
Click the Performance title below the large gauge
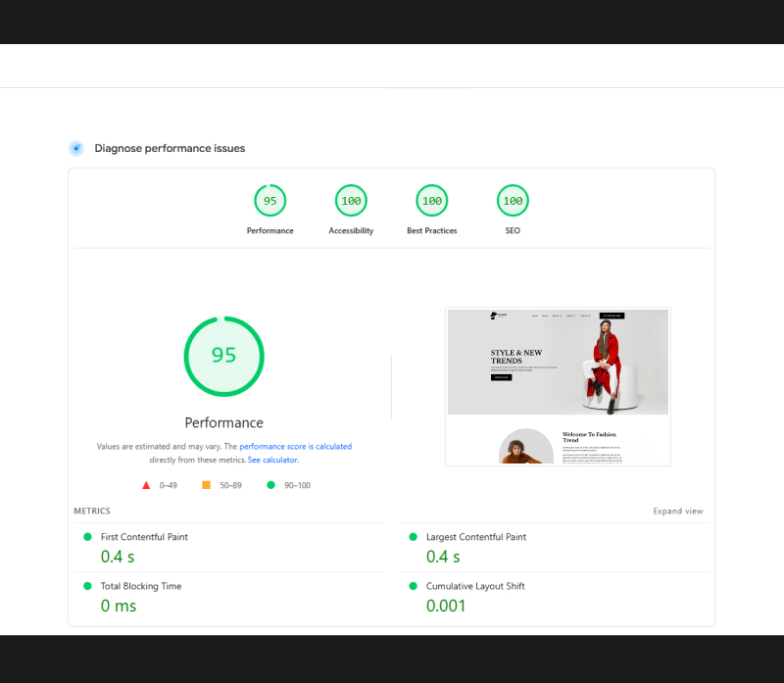pyautogui.click(x=223, y=423)
